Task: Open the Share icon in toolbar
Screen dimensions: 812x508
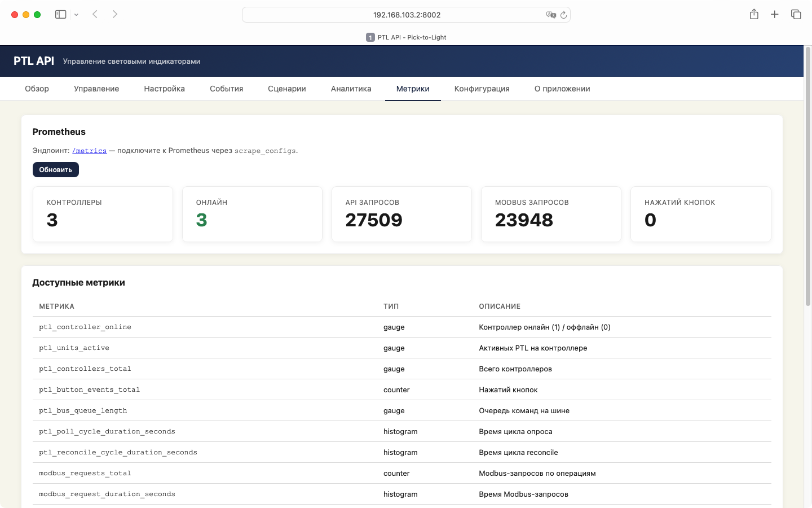Action: (754, 15)
